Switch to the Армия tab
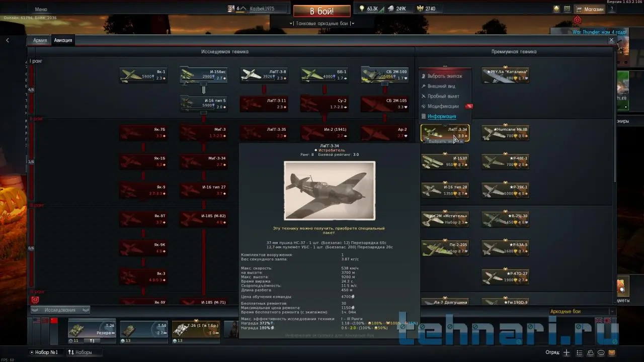 coord(40,40)
